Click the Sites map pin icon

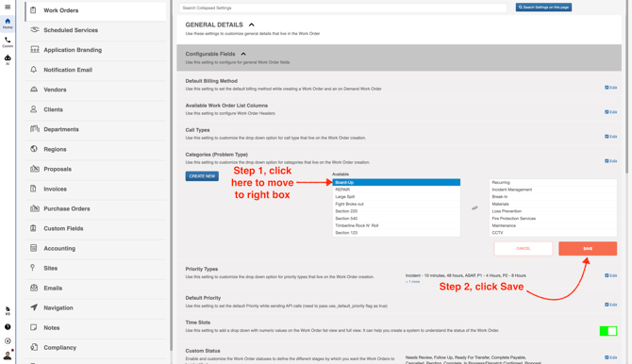click(33, 268)
